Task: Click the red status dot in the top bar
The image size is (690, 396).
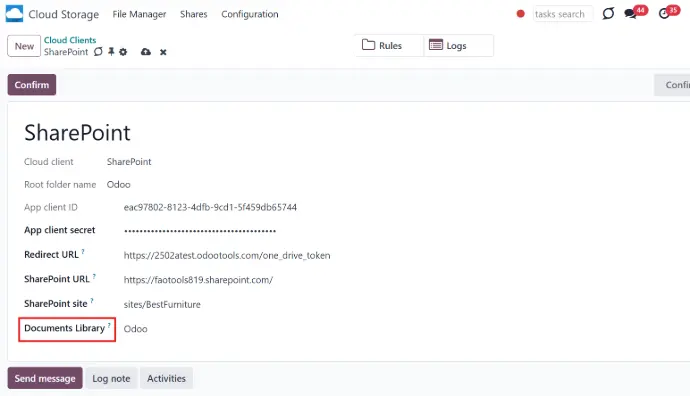Action: [x=520, y=14]
